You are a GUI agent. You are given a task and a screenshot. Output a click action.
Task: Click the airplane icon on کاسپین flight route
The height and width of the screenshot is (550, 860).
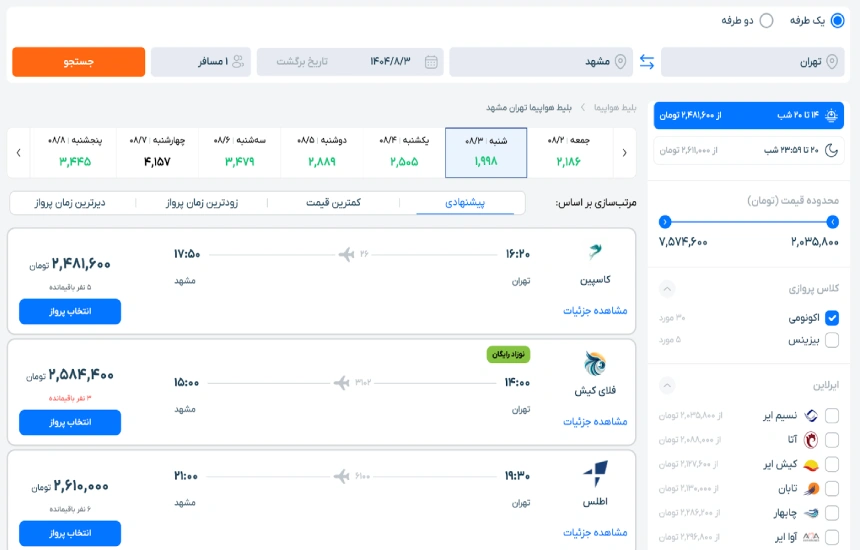(x=347, y=254)
